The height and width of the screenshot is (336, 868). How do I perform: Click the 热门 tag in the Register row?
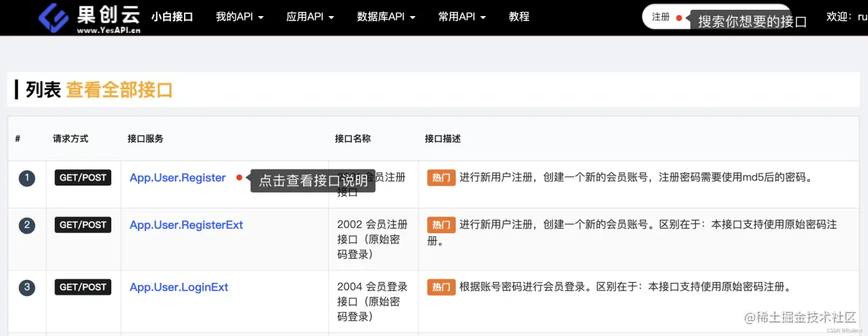pyautogui.click(x=441, y=178)
